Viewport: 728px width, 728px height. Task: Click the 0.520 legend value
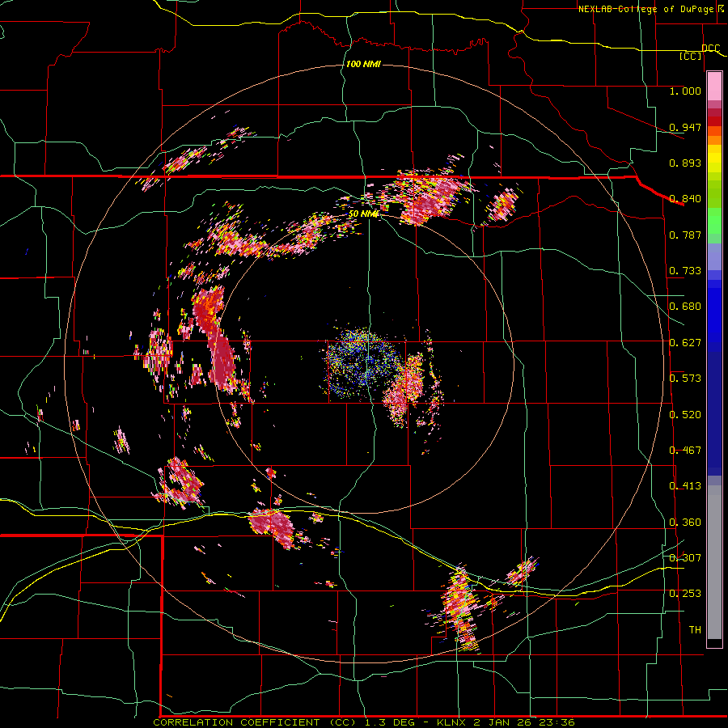(x=685, y=415)
